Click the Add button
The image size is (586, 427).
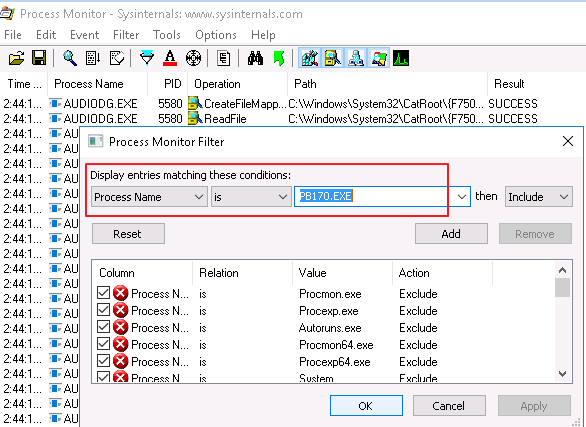[x=451, y=234]
